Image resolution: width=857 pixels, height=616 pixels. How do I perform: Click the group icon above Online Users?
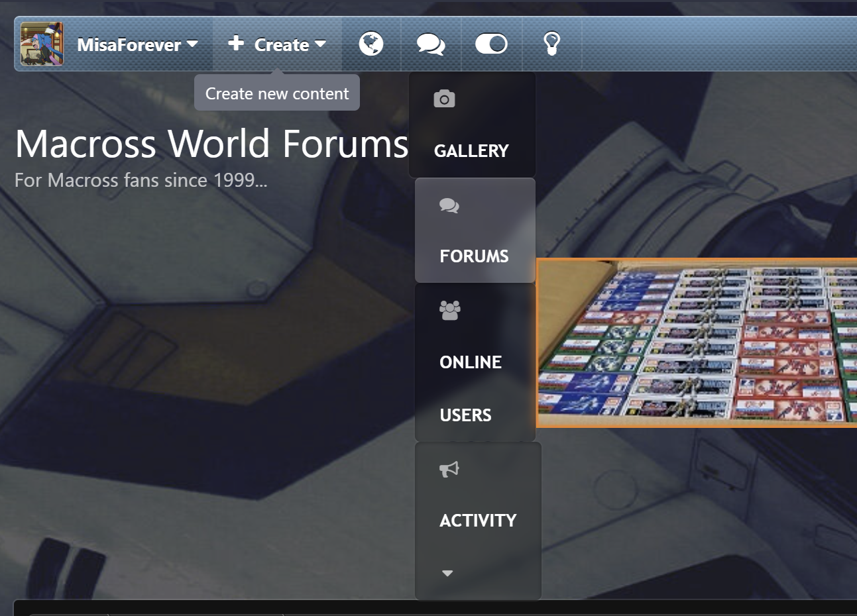click(x=450, y=311)
